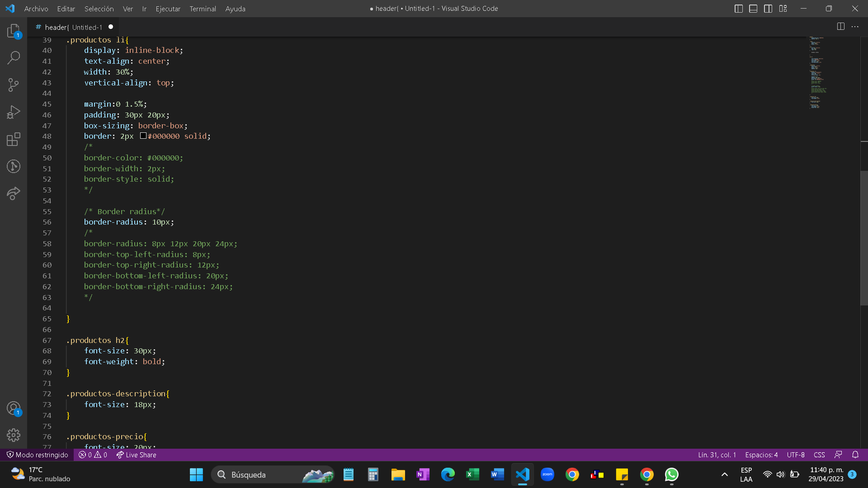Open the Manage gear settings icon

pos(14,435)
